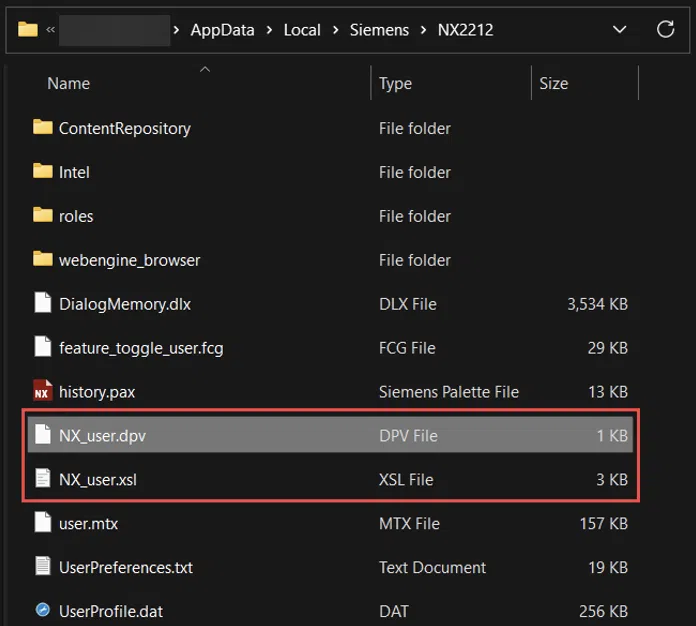
Task: Expand hidden path via double chevron
Action: tap(50, 30)
